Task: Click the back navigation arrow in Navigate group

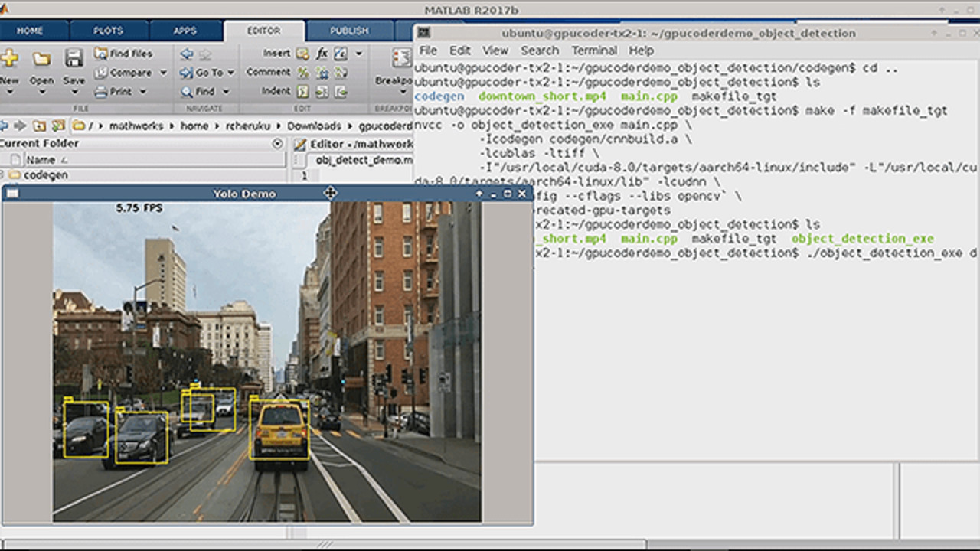Action: tap(186, 54)
